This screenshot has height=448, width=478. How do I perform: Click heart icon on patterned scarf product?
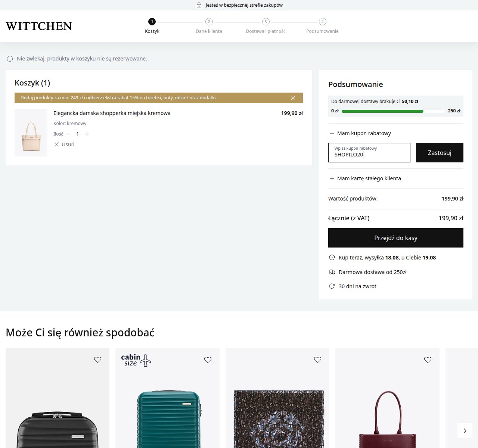tap(317, 360)
